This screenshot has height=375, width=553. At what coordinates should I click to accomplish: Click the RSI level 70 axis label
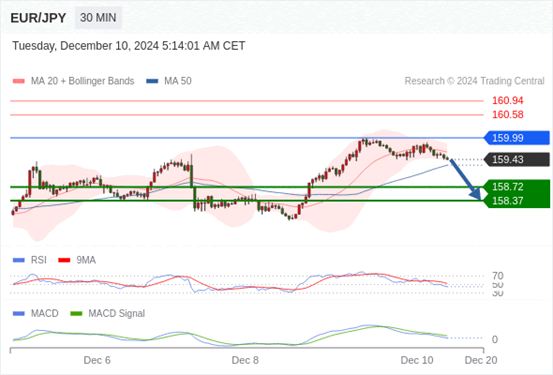tap(498, 276)
